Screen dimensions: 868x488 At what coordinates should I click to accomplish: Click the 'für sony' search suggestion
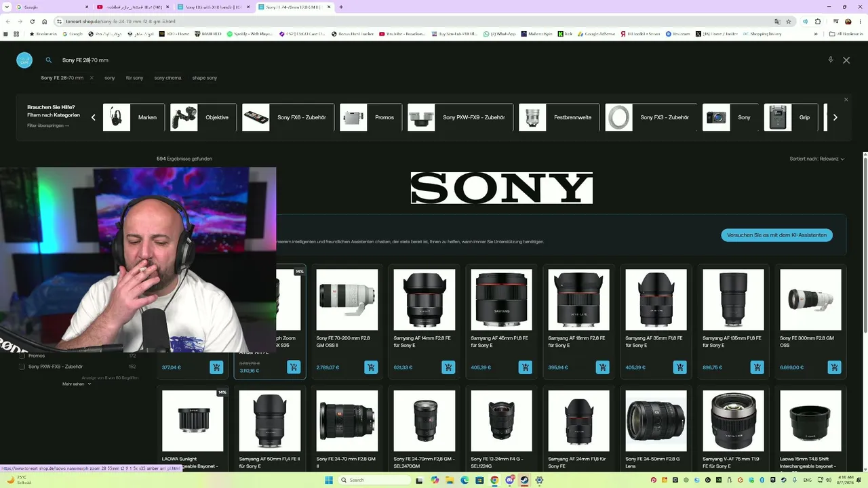[134, 78]
